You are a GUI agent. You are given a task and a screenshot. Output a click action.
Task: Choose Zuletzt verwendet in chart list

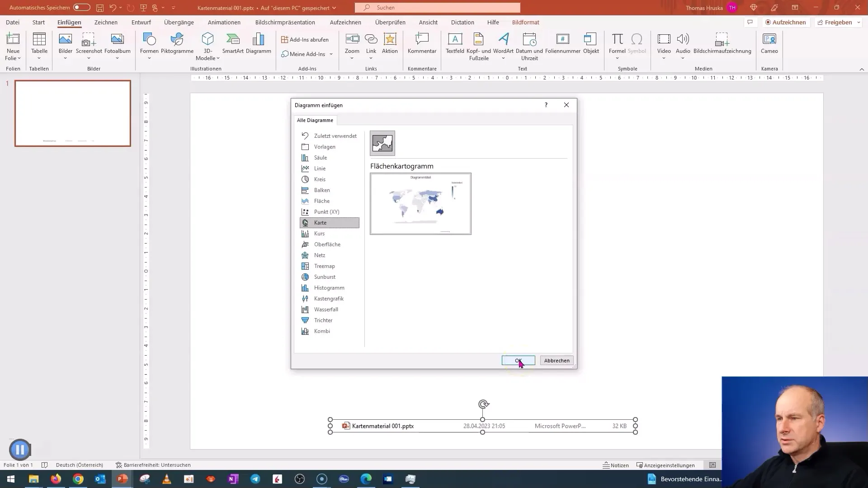330,136
